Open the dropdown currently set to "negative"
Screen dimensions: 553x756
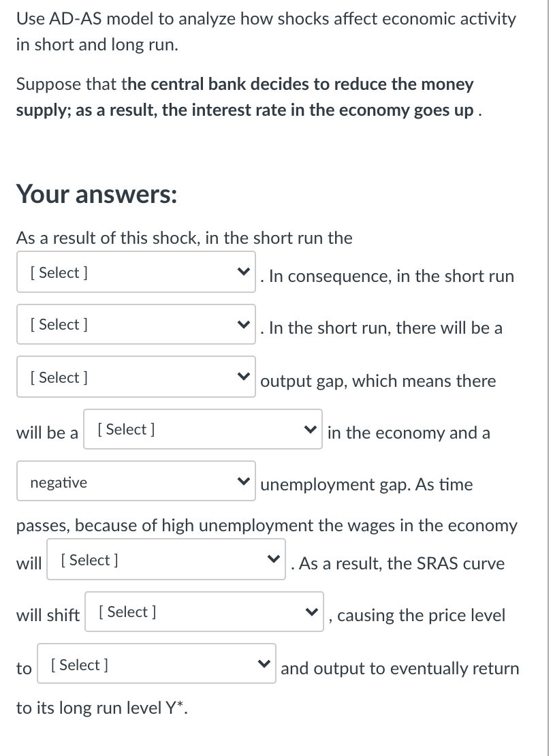pyautogui.click(x=136, y=481)
